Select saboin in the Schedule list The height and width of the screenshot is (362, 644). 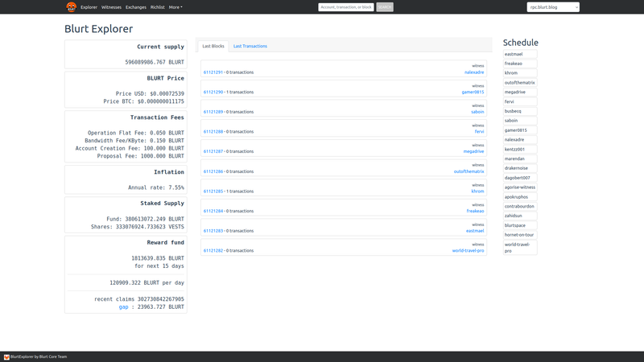click(x=520, y=121)
